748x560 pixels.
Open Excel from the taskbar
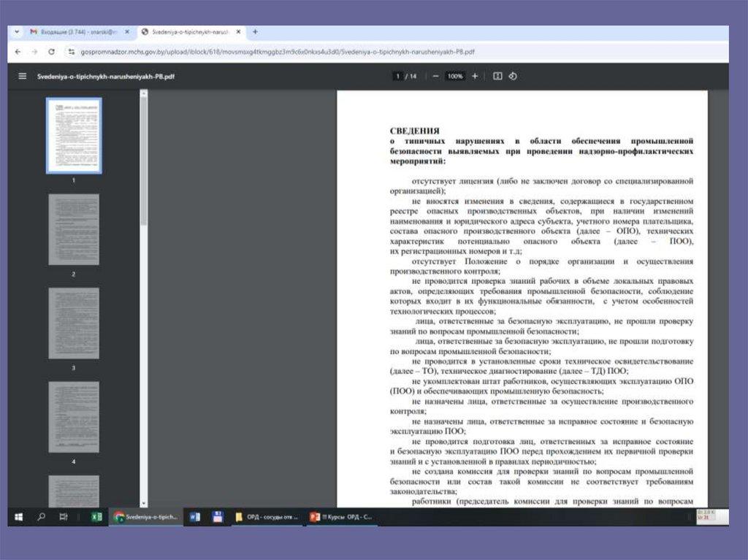click(x=96, y=517)
